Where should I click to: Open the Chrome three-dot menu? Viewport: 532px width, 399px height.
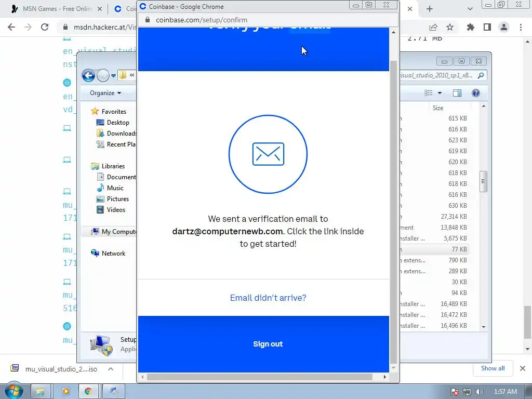point(521,27)
